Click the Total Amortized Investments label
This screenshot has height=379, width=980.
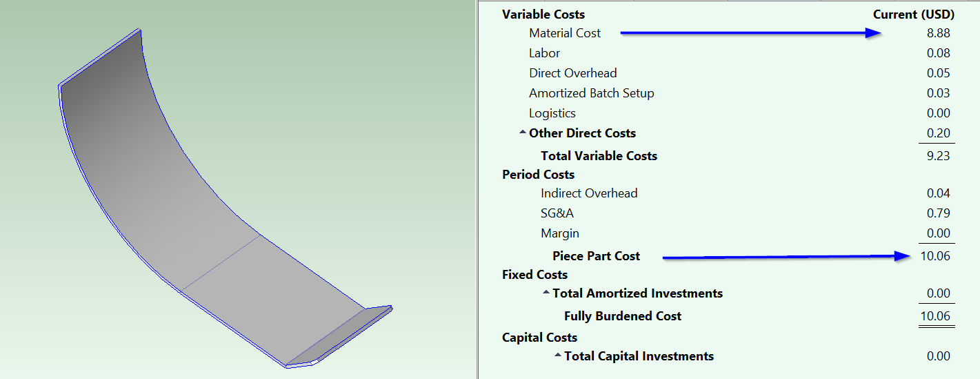[x=637, y=293]
